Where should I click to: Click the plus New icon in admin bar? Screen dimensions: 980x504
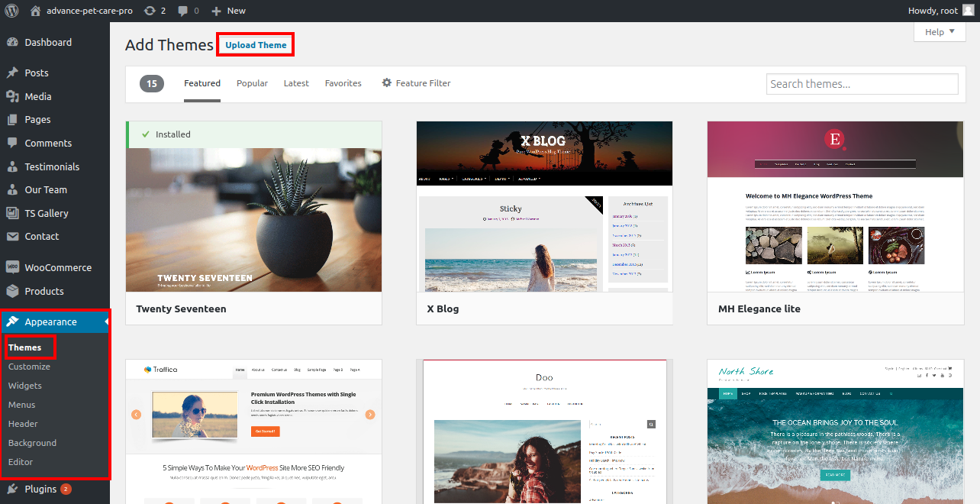click(x=216, y=11)
